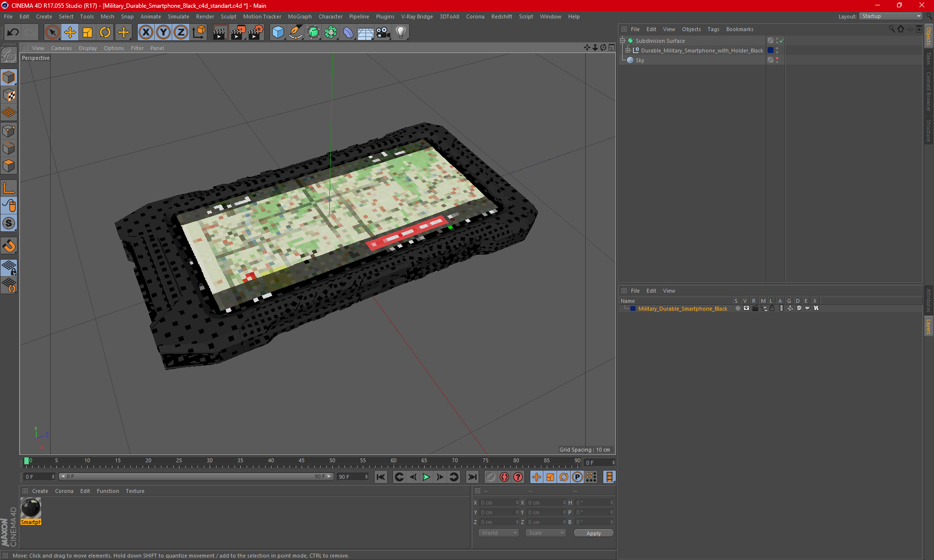Image resolution: width=934 pixels, height=560 pixels.
Task: Switch coordinate system icon
Action: click(198, 33)
